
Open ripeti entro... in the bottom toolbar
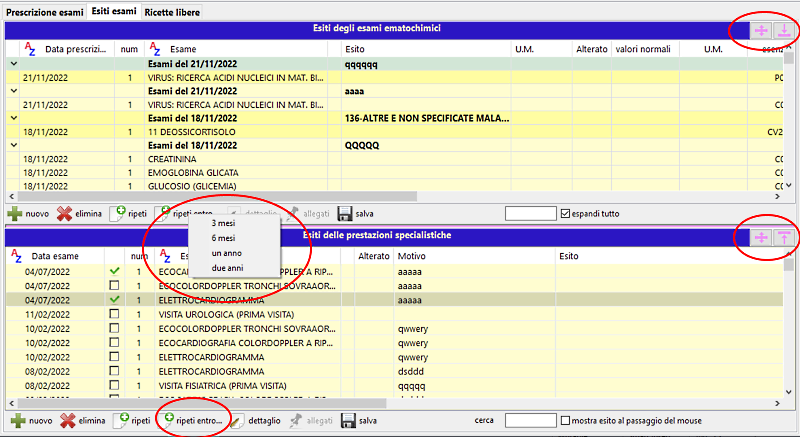pyautogui.click(x=192, y=421)
